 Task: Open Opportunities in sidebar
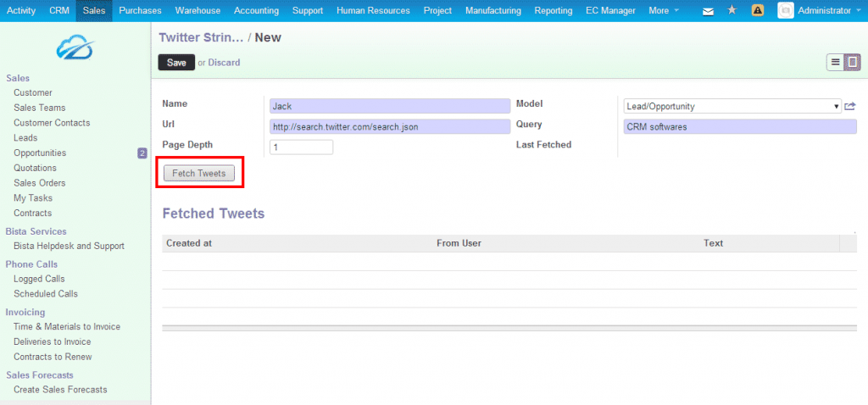coord(40,153)
